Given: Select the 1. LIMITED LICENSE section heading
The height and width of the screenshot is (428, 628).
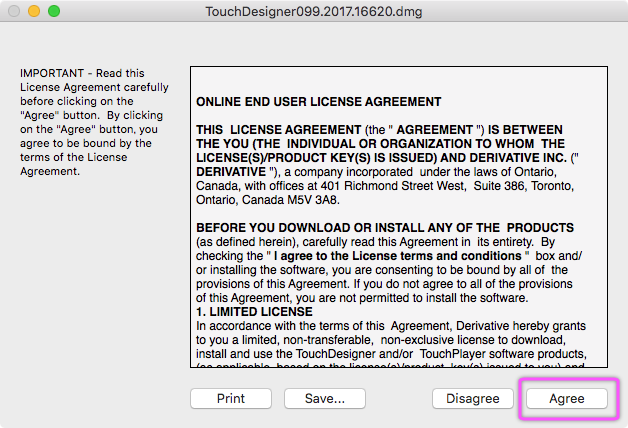Looking at the screenshot, I should click(x=254, y=312).
